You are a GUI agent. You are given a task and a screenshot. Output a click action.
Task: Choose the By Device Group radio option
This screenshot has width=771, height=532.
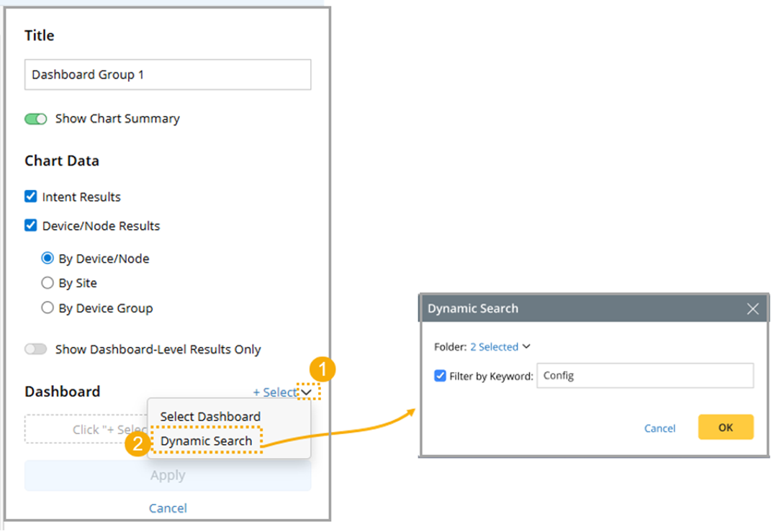click(x=48, y=308)
